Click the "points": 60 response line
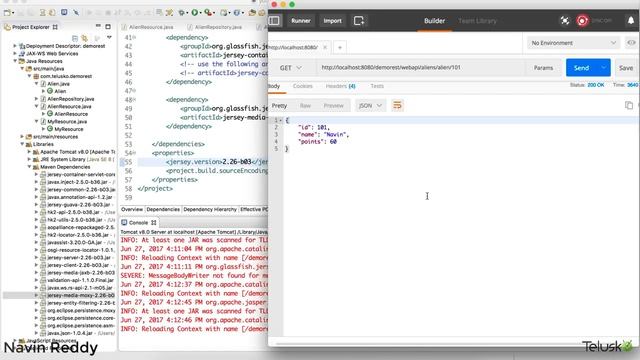 point(317,142)
